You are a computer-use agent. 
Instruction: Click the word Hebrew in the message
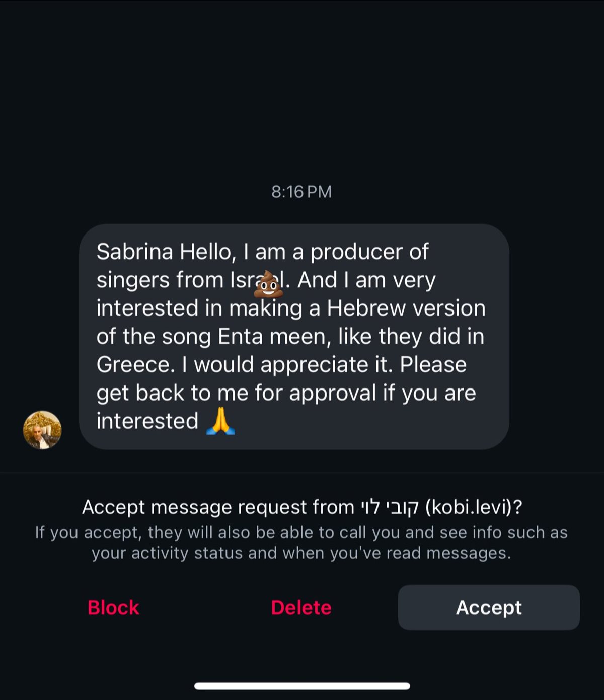pos(365,308)
